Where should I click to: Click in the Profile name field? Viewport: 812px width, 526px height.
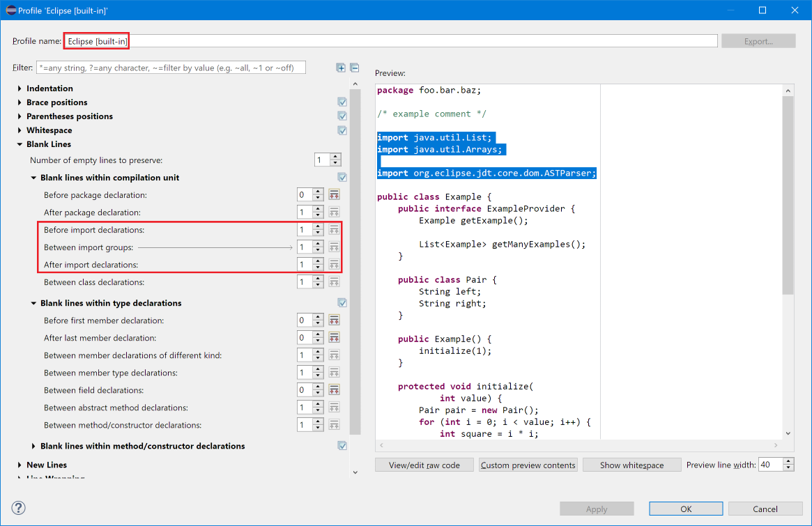391,41
